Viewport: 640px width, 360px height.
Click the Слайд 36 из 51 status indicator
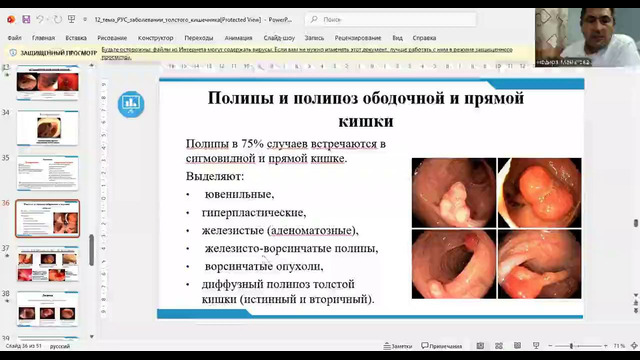[23, 346]
